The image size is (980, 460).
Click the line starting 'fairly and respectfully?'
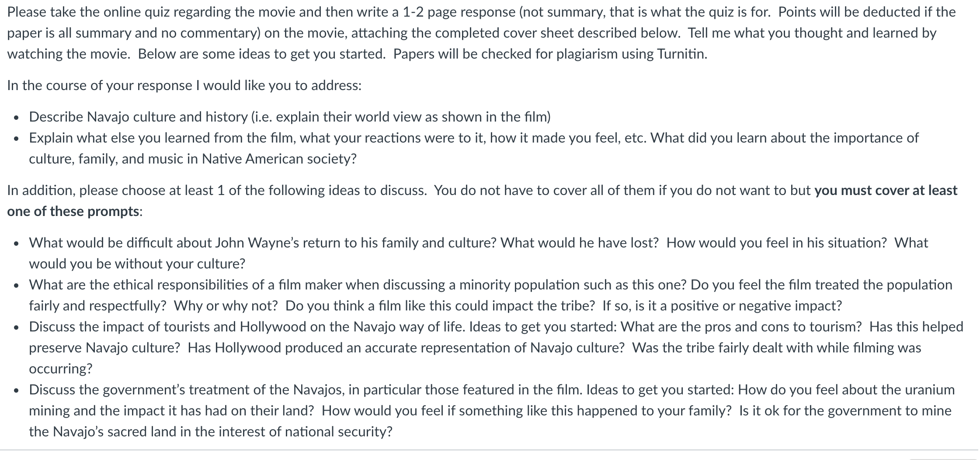pyautogui.click(x=435, y=306)
